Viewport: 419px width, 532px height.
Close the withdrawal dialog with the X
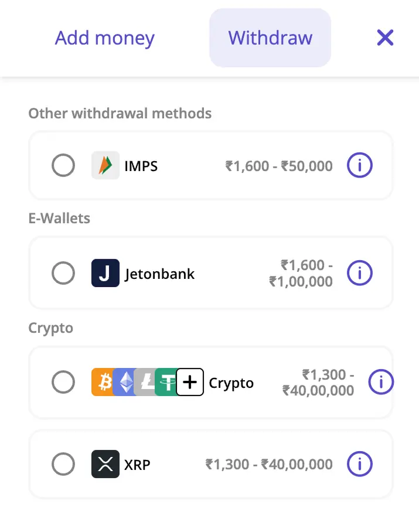[x=385, y=37]
